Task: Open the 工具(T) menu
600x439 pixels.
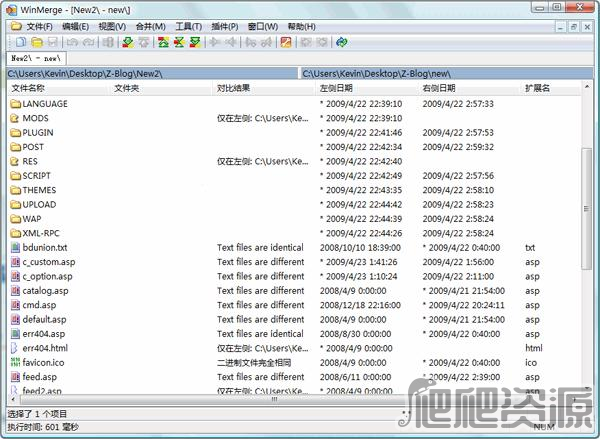Action: (x=188, y=27)
